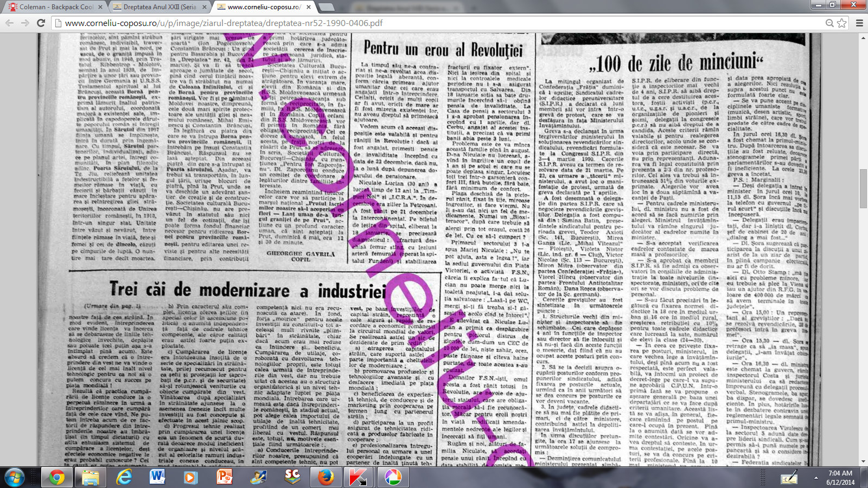Show hidden system tray icons
This screenshot has height=488, width=868.
(x=816, y=478)
